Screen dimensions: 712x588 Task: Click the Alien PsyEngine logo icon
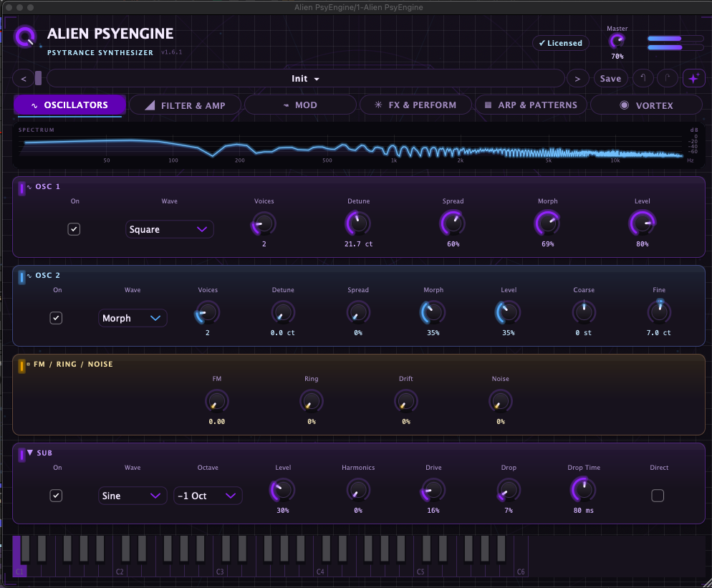point(25,36)
